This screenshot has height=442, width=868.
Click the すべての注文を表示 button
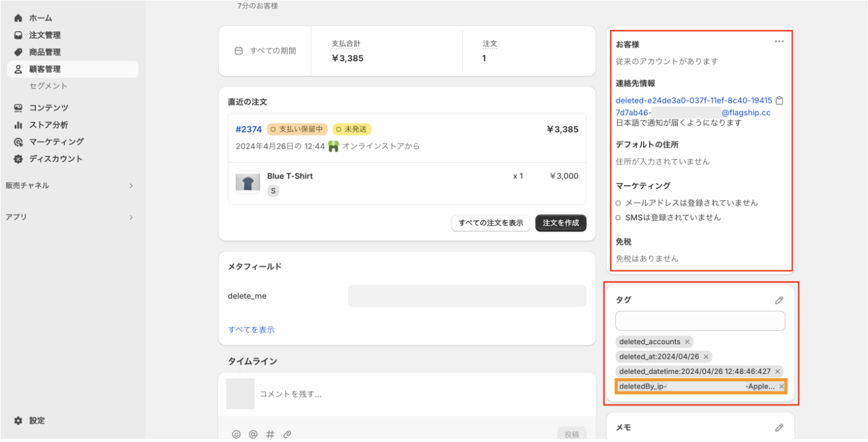(491, 223)
